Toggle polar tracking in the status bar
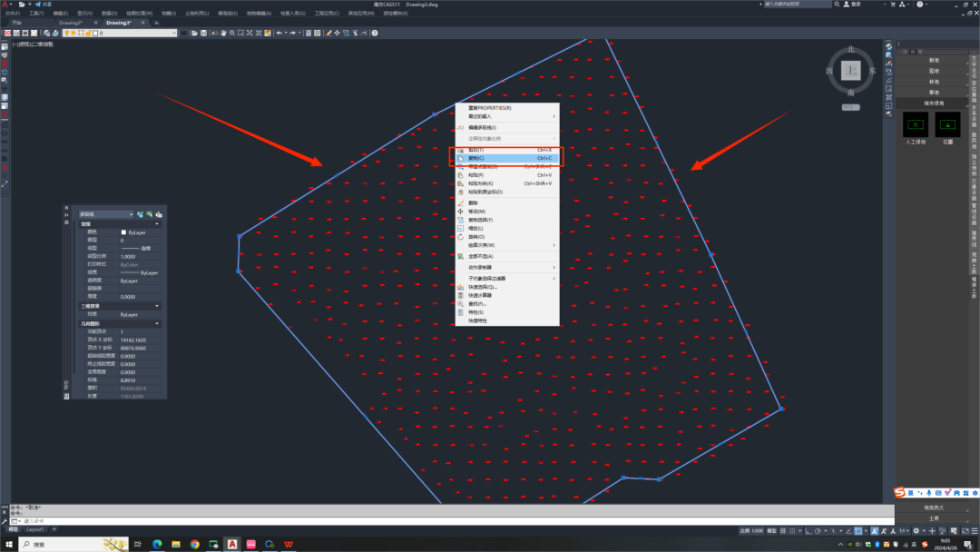 (x=818, y=531)
